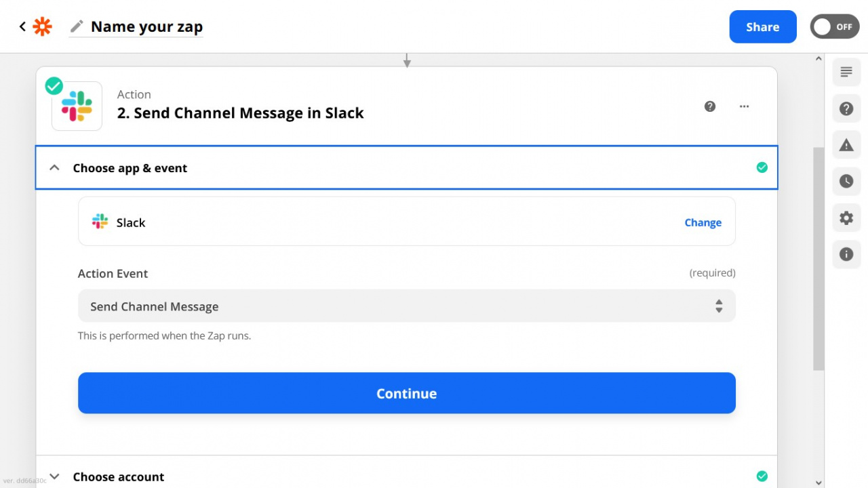This screenshot has width=868, height=488.
Task: Click the small Slack logo in app row
Action: [100, 222]
